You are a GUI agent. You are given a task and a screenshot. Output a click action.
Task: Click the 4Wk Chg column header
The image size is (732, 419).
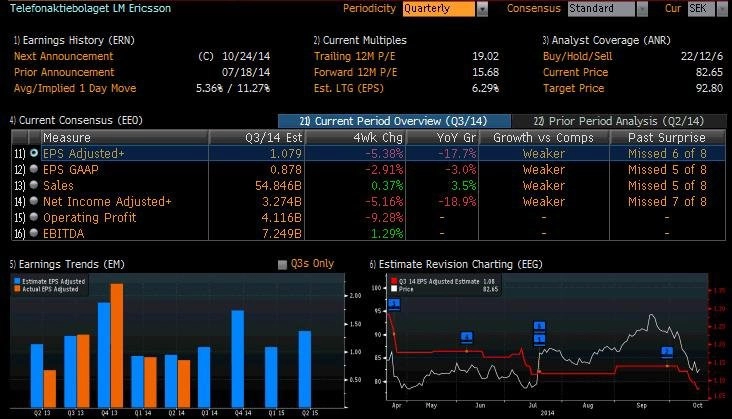(x=356, y=138)
